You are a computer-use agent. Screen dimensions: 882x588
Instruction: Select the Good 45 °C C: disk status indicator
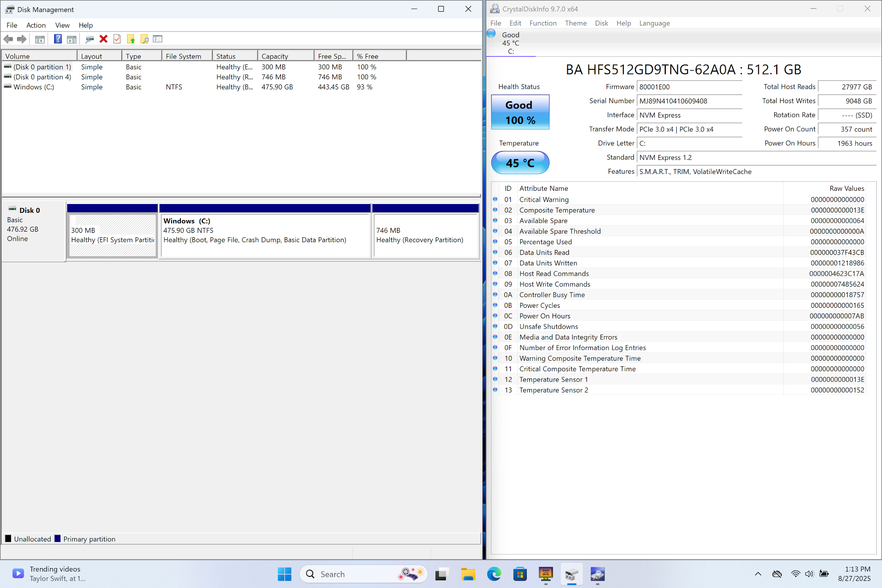pyautogui.click(x=510, y=43)
